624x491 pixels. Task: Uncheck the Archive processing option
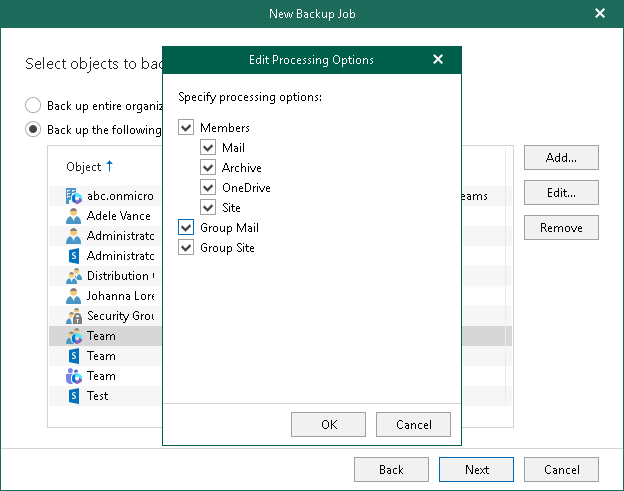208,168
